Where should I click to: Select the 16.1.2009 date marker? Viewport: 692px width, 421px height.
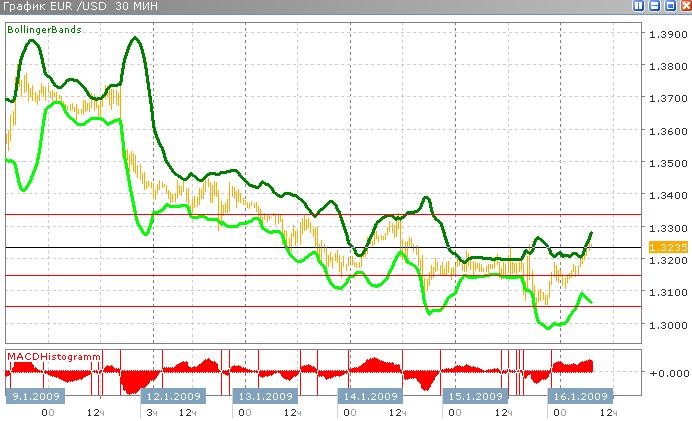574,395
